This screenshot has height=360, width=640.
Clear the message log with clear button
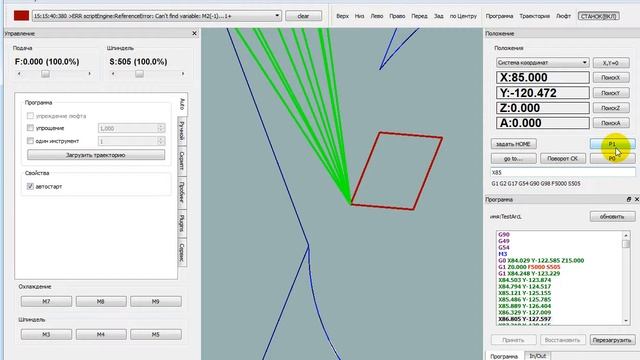tap(303, 16)
